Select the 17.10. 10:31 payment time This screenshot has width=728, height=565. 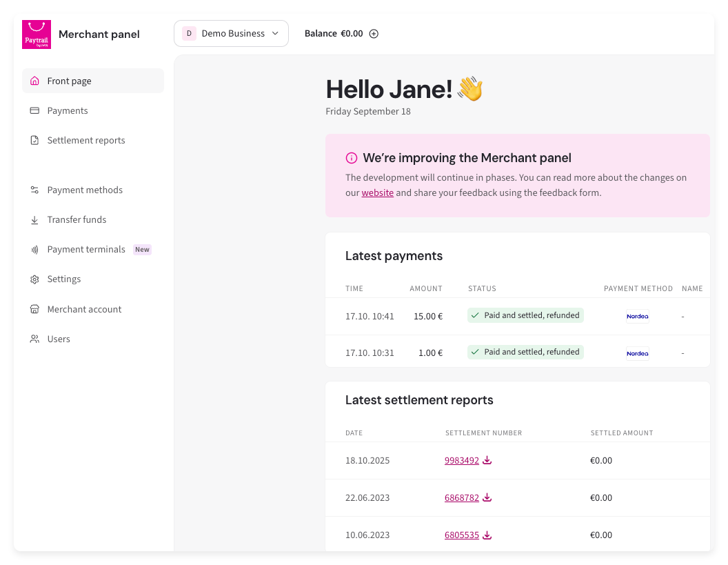click(x=370, y=353)
